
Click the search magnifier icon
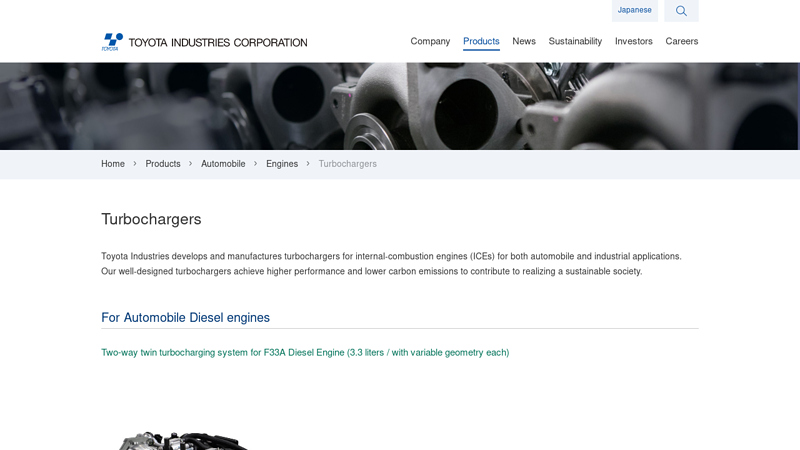[681, 11]
